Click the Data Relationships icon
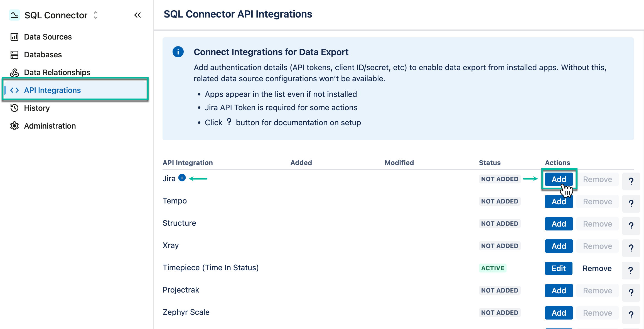 tap(14, 72)
